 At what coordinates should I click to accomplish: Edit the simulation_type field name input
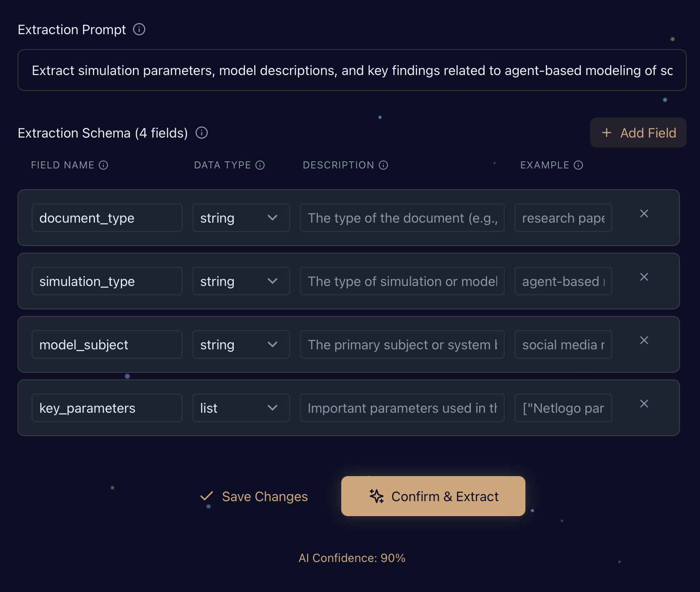(107, 281)
